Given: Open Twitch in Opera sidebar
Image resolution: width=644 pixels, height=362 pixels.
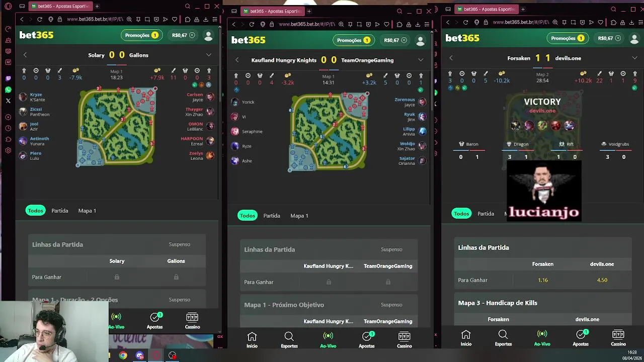Looking at the screenshot, I should (x=8, y=79).
